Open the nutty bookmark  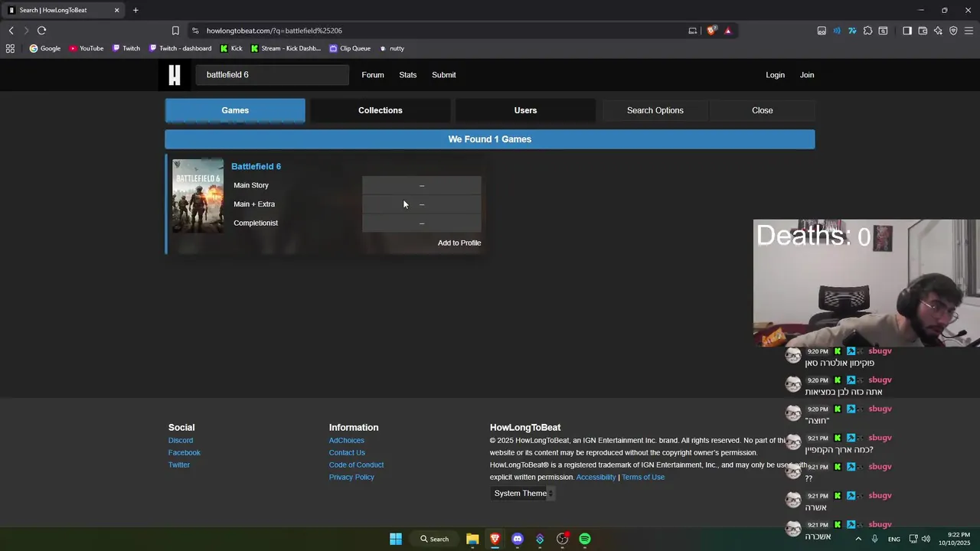point(391,48)
